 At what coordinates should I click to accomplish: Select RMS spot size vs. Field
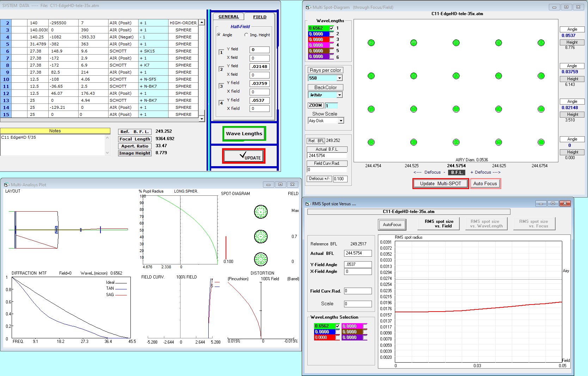pos(439,224)
